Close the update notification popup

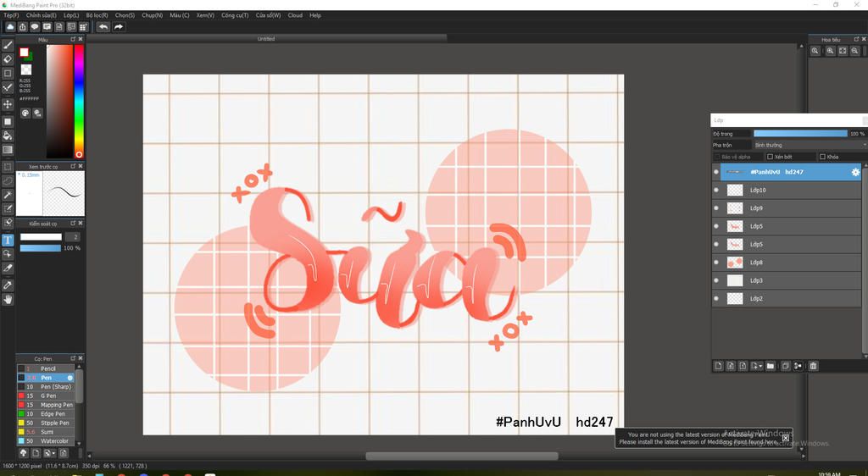786,438
